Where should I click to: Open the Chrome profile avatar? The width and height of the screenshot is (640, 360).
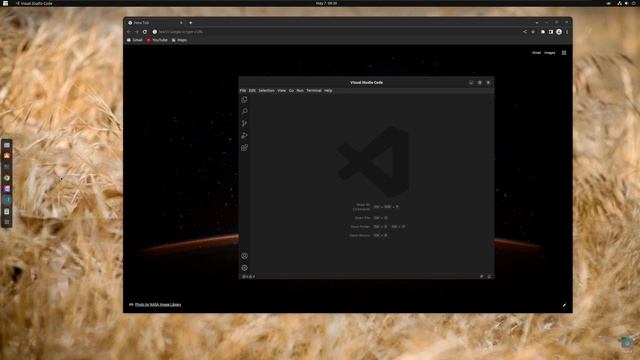pos(559,32)
